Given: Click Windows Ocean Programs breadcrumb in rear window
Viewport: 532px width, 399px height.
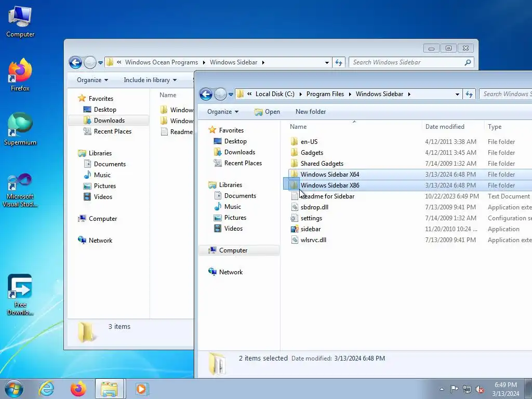Looking at the screenshot, I should pos(161,62).
